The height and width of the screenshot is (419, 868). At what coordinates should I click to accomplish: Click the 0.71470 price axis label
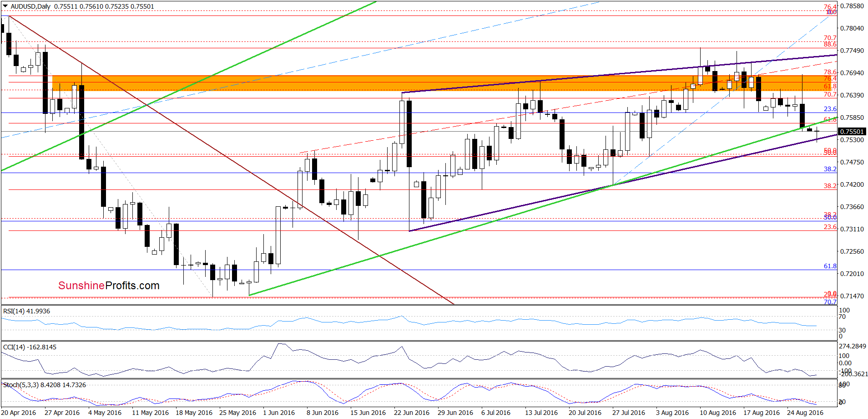pos(852,296)
